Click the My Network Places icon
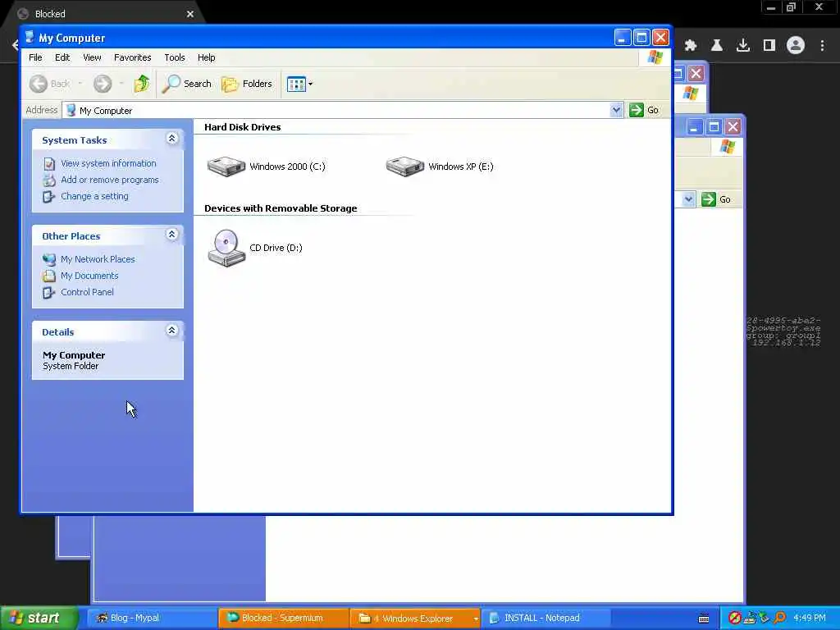 click(49, 259)
